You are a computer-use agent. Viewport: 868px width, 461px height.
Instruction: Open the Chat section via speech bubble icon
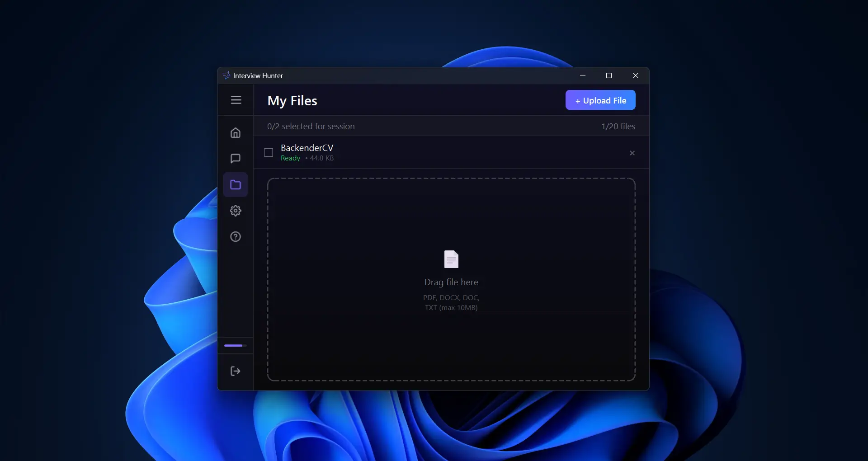tap(236, 158)
